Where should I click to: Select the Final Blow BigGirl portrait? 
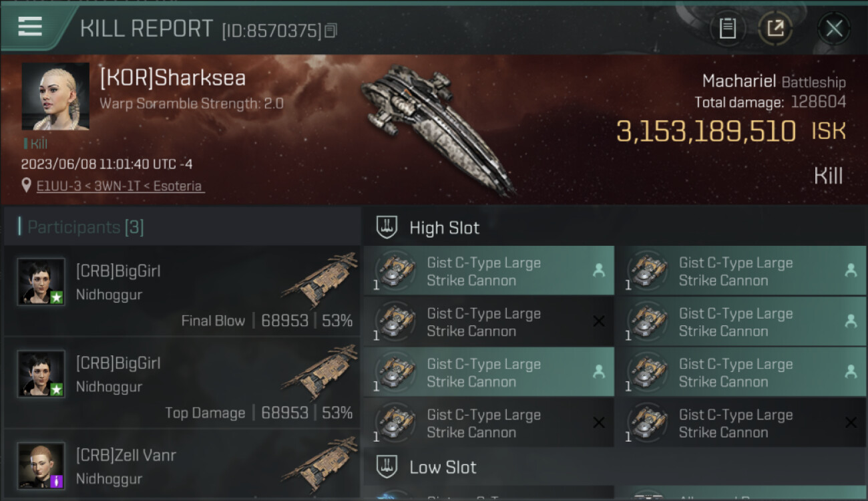click(41, 282)
